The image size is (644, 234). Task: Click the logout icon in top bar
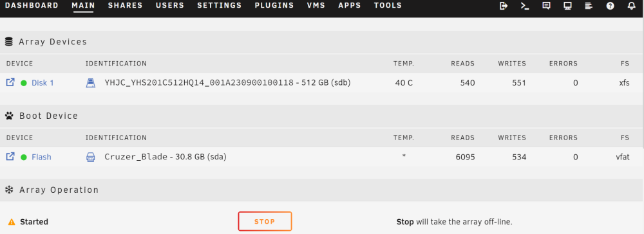coord(504,6)
